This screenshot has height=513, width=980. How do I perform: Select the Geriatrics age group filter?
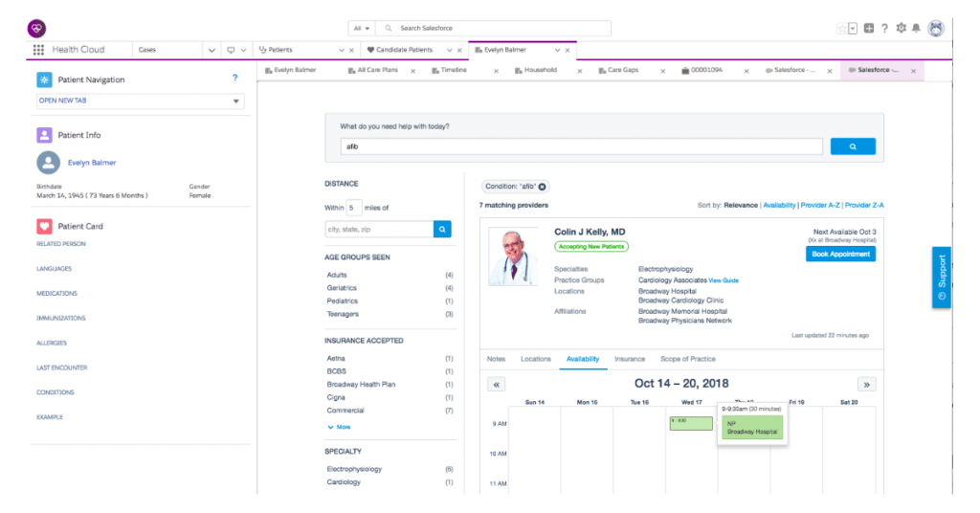pyautogui.click(x=343, y=288)
